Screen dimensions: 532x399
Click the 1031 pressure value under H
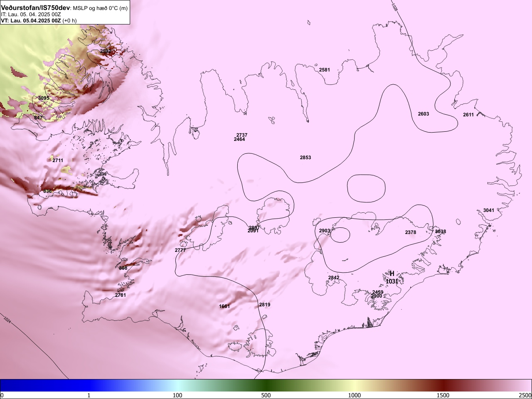(x=392, y=281)
